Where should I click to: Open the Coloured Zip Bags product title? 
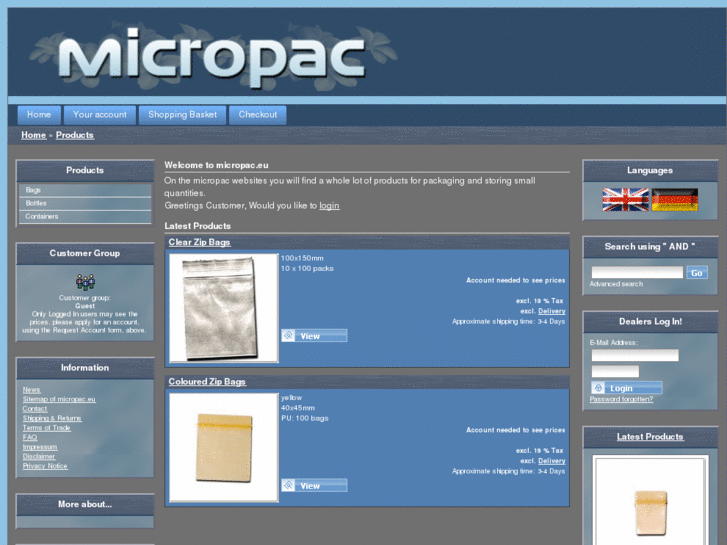[207, 382]
